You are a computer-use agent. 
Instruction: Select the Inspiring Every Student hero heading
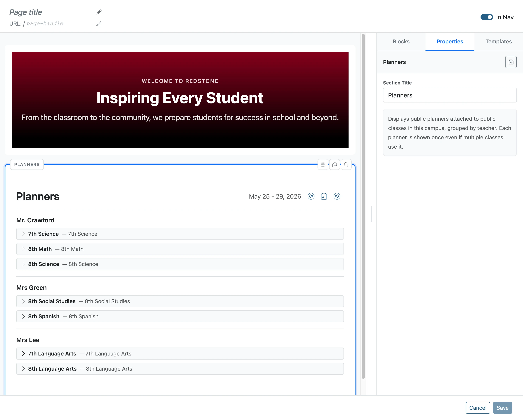180,98
